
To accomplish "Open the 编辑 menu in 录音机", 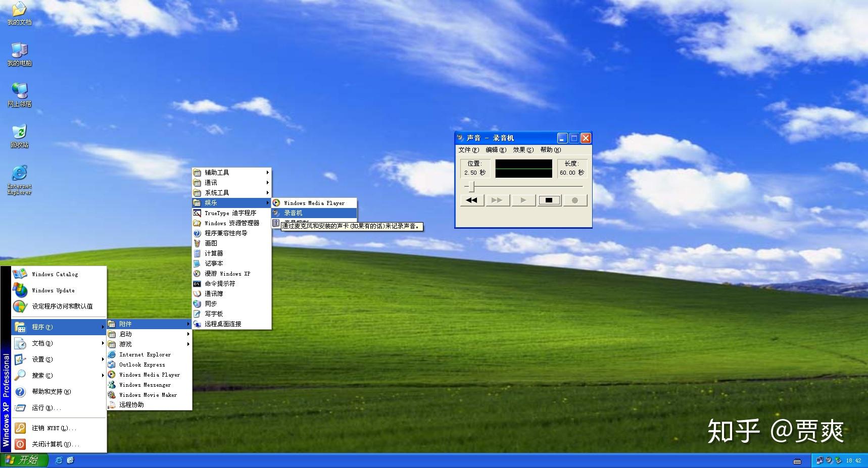I will (496, 150).
